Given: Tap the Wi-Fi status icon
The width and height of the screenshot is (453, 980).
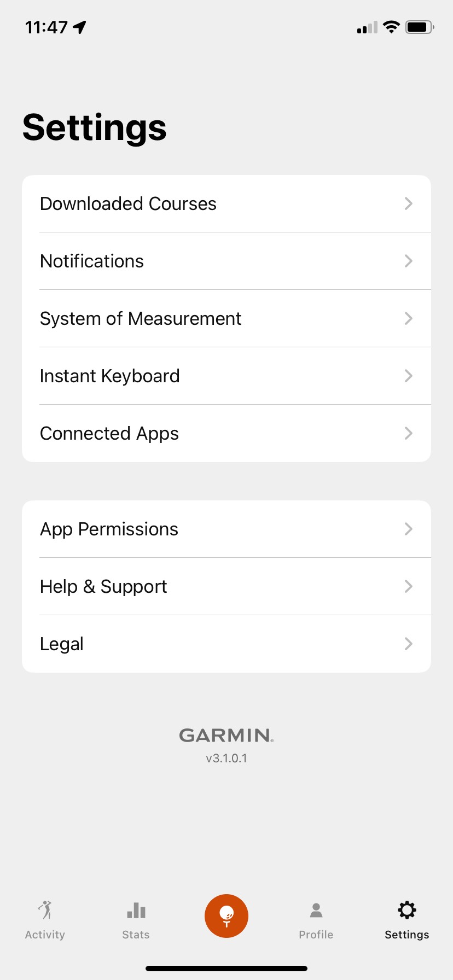Looking at the screenshot, I should (391, 27).
